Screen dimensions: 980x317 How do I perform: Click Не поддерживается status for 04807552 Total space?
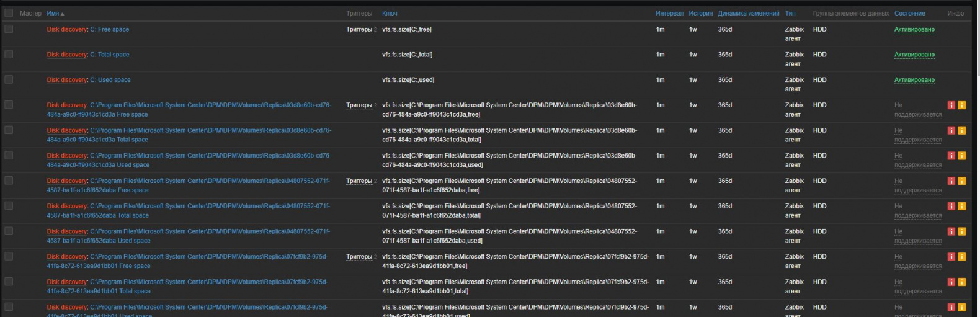(x=918, y=211)
